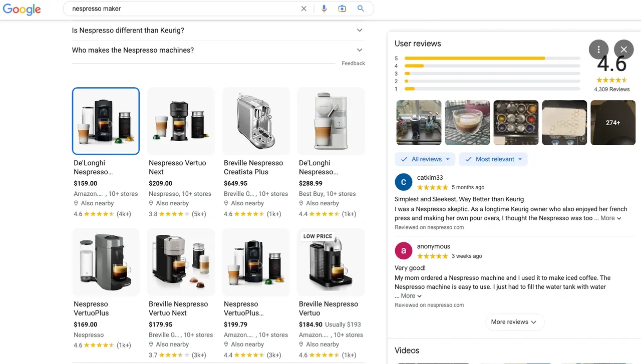Start voice search with the microphone icon
The height and width of the screenshot is (364, 641).
click(x=324, y=9)
